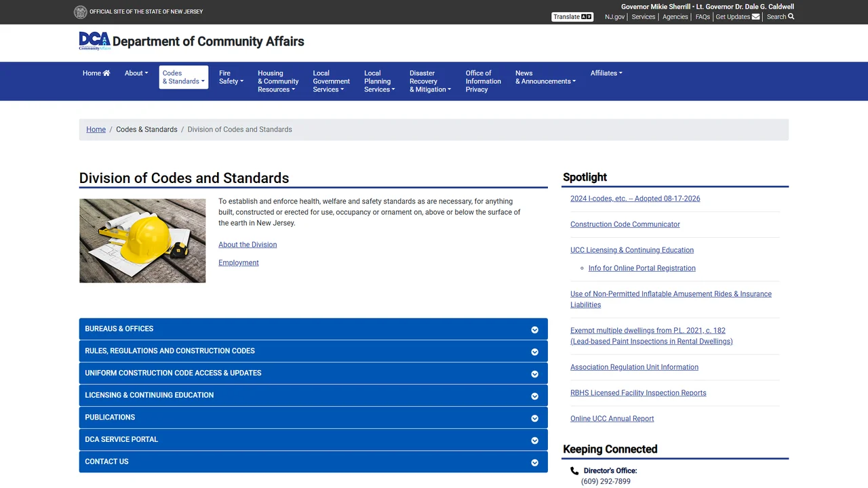Open the Fire Safety dropdown menu
Screen dimensions: 868x488
231,77
